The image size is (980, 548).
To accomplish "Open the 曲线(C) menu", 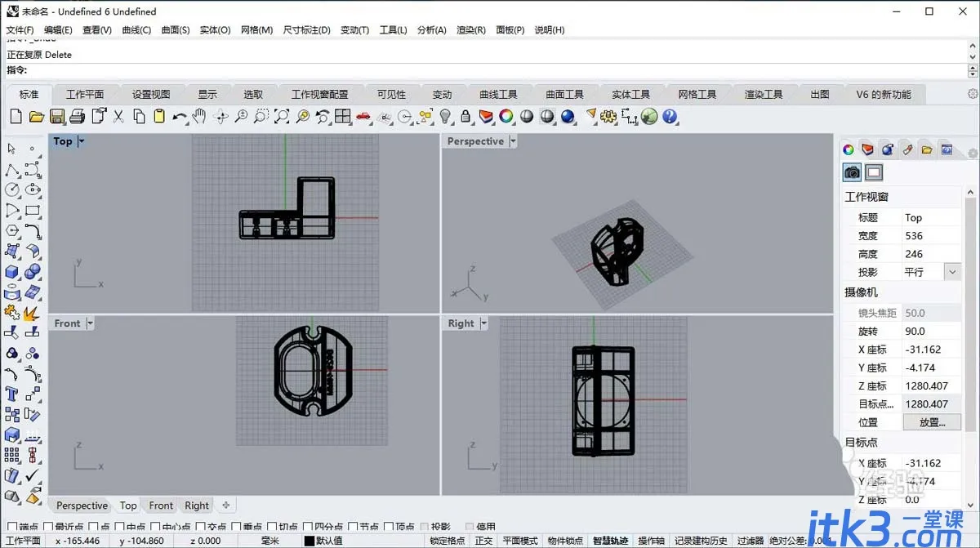I will [x=136, y=29].
